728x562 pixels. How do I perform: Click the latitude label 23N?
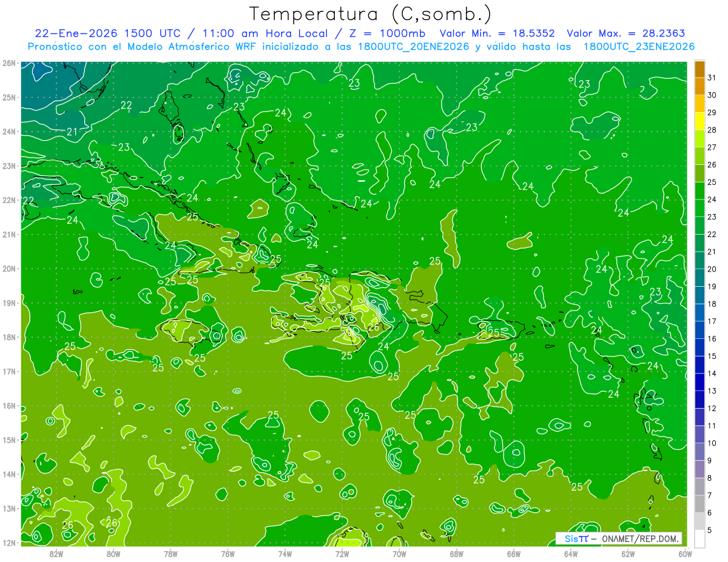pos(9,166)
